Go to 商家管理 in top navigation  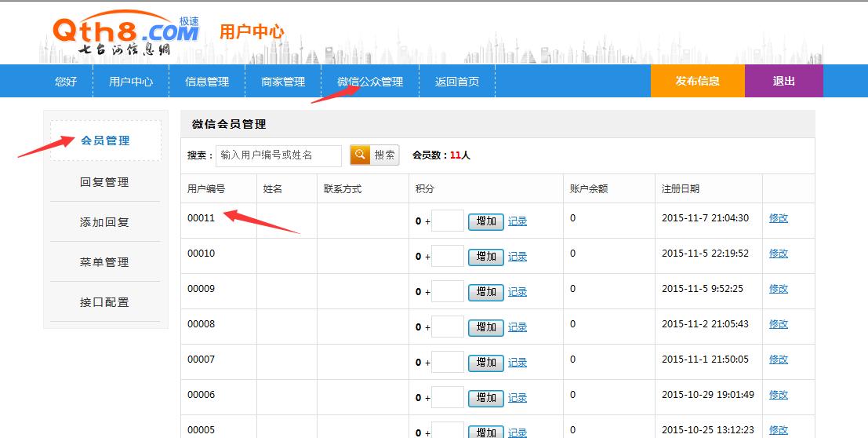click(x=283, y=82)
